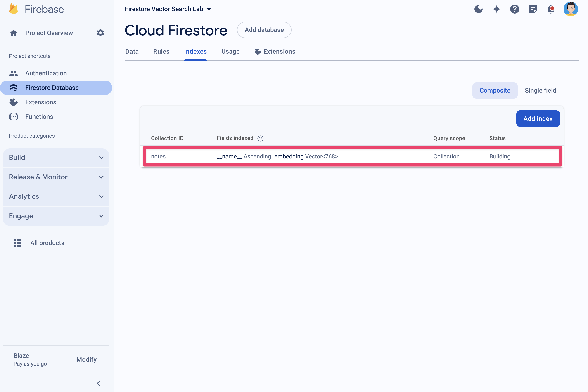Click the Add database button
Viewport: 588px width, 392px height.
click(264, 30)
